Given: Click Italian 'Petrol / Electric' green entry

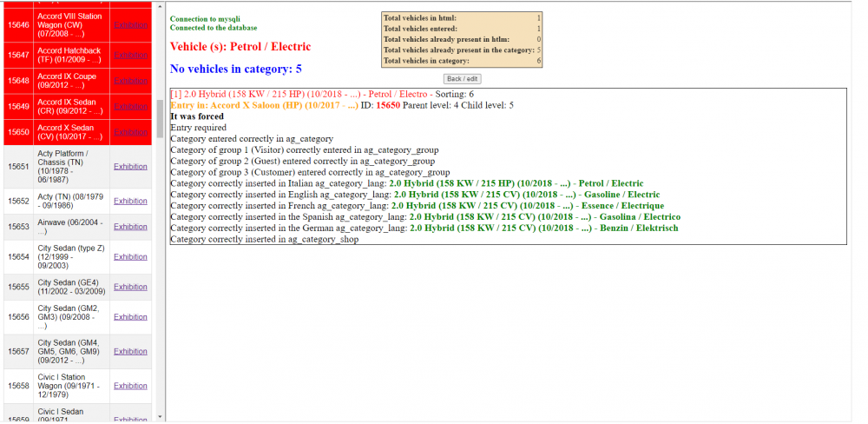Looking at the screenshot, I should click(x=516, y=183).
